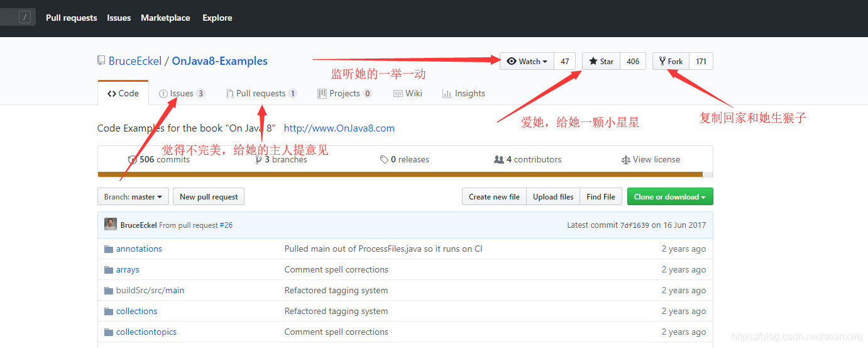The image size is (868, 348).
Task: Click the Issues tab count badge 3
Action: tap(201, 93)
